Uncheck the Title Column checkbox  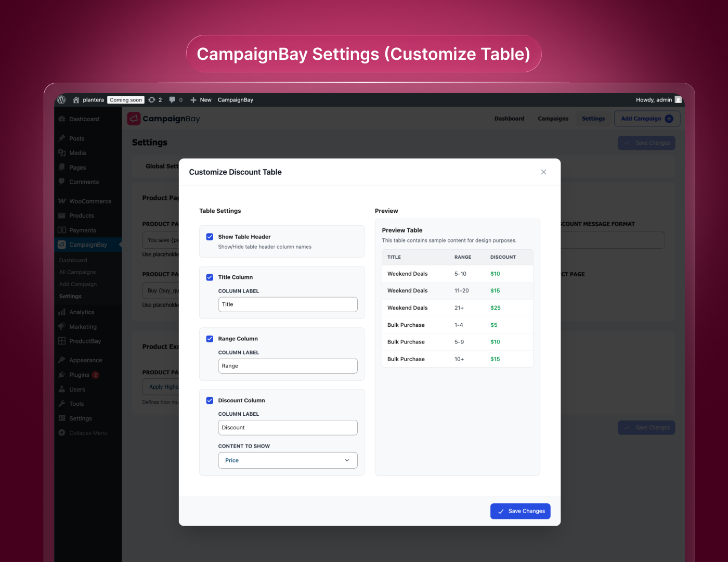pos(210,277)
